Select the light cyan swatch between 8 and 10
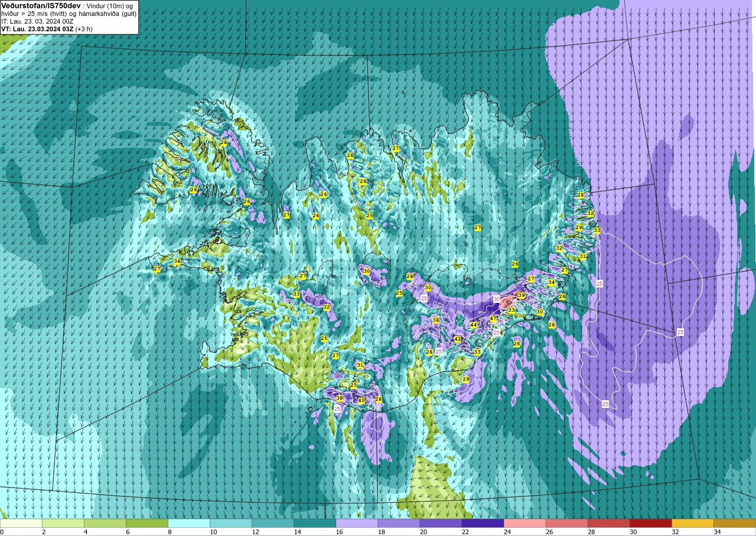Image resolution: width=756 pixels, height=536 pixels. [189, 523]
